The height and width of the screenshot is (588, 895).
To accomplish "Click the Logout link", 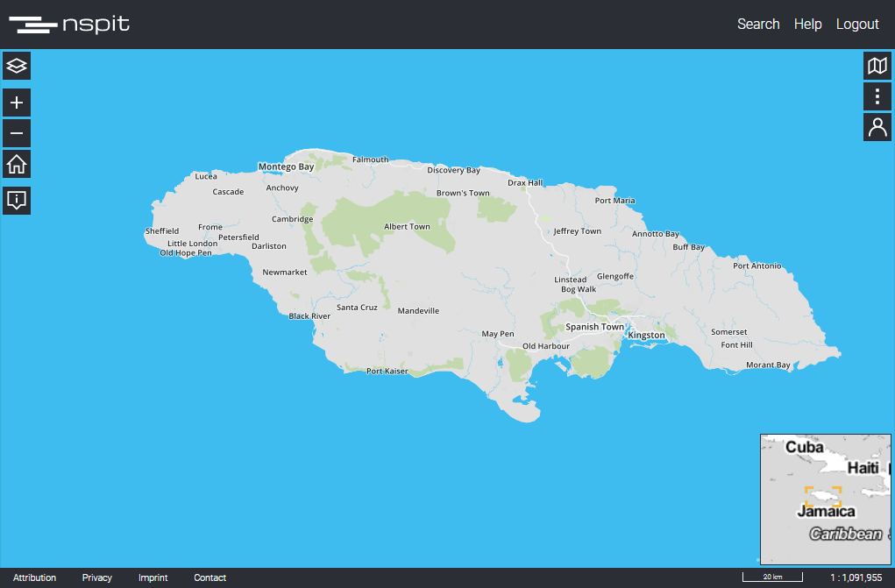I will [856, 25].
